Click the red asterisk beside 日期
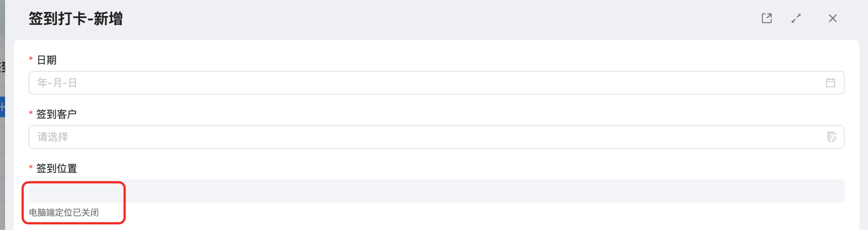 point(31,59)
